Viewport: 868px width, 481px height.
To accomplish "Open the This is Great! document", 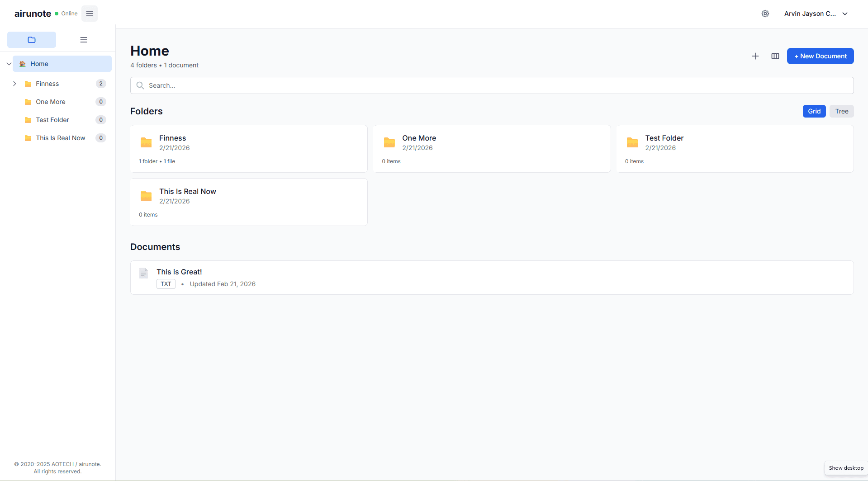I will (179, 272).
